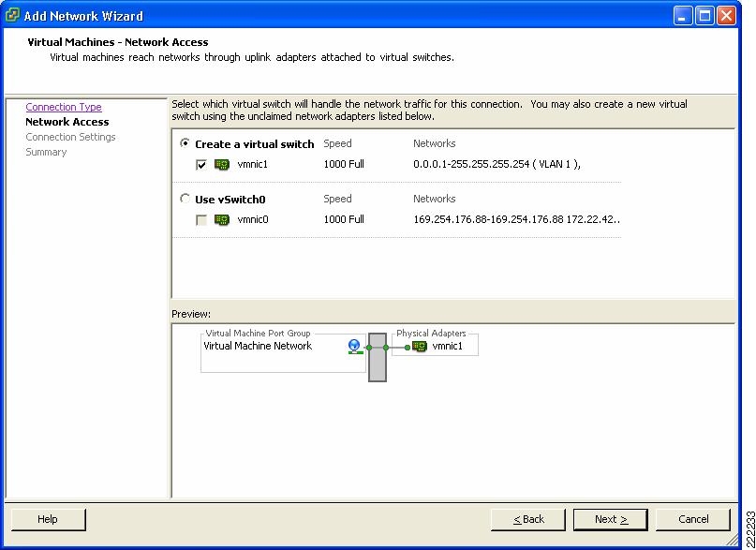
Task: Click the vmnic1 network adapter icon in list
Action: (x=222, y=164)
